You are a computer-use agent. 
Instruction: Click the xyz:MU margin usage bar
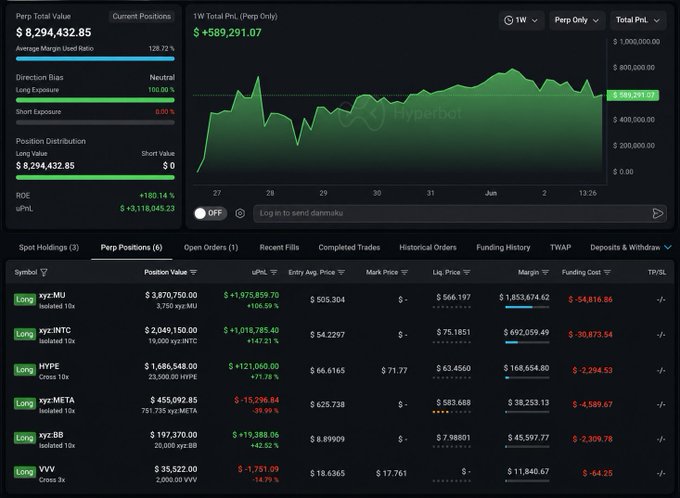(x=527, y=307)
